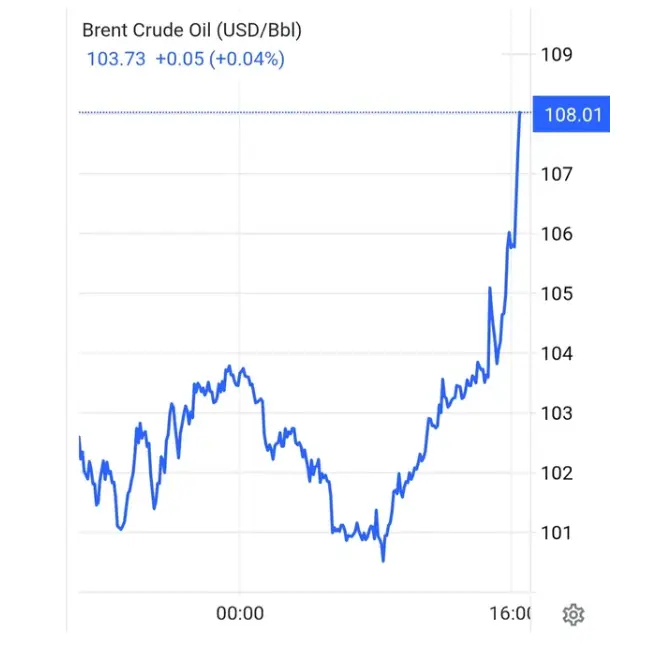Click the 103 price axis label

pyautogui.click(x=557, y=413)
